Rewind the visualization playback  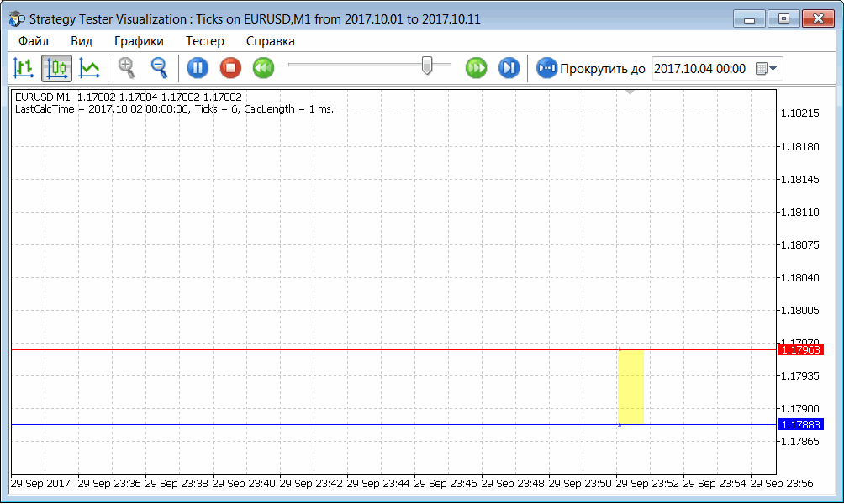pos(263,68)
